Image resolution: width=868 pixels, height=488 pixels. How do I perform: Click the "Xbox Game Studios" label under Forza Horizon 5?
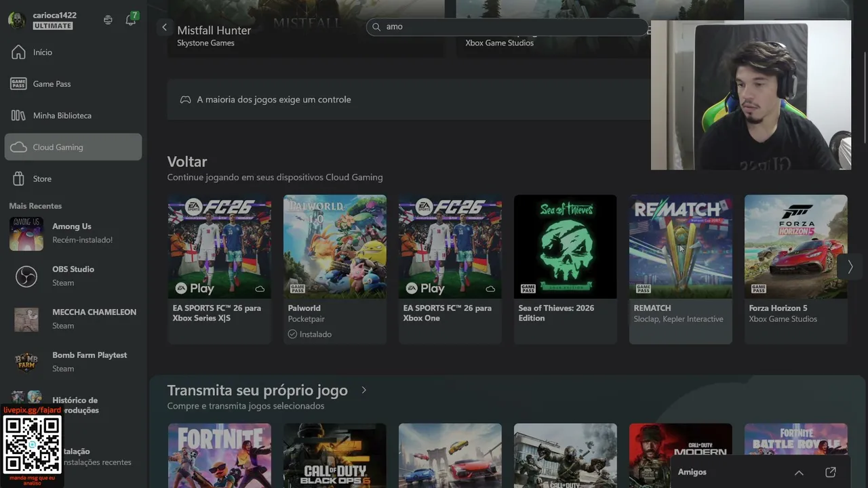[x=783, y=319]
